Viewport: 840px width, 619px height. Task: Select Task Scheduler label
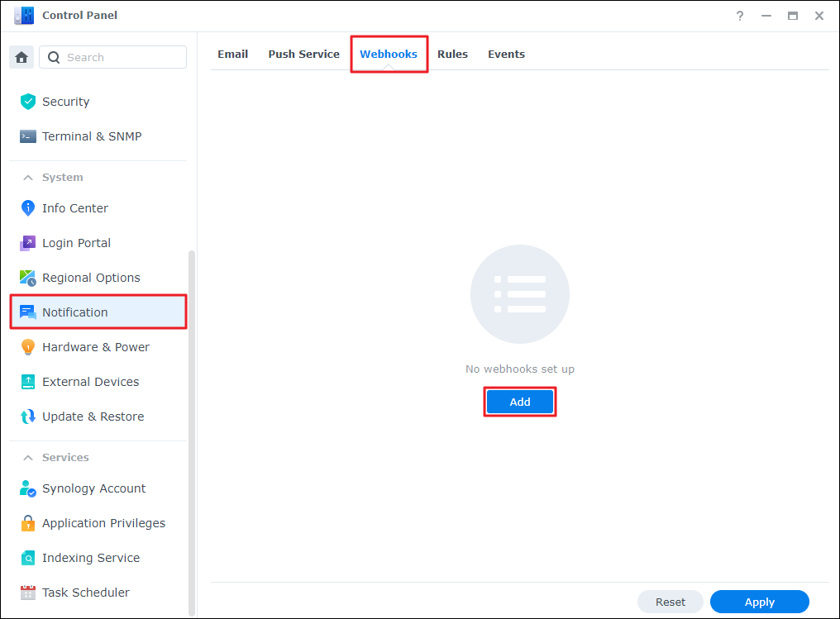point(86,593)
